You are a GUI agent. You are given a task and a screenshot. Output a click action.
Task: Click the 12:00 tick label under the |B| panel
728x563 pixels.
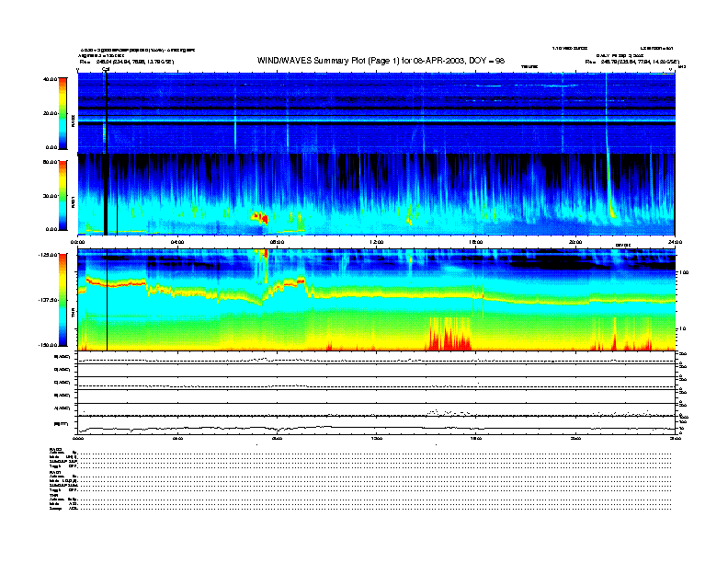(x=377, y=439)
